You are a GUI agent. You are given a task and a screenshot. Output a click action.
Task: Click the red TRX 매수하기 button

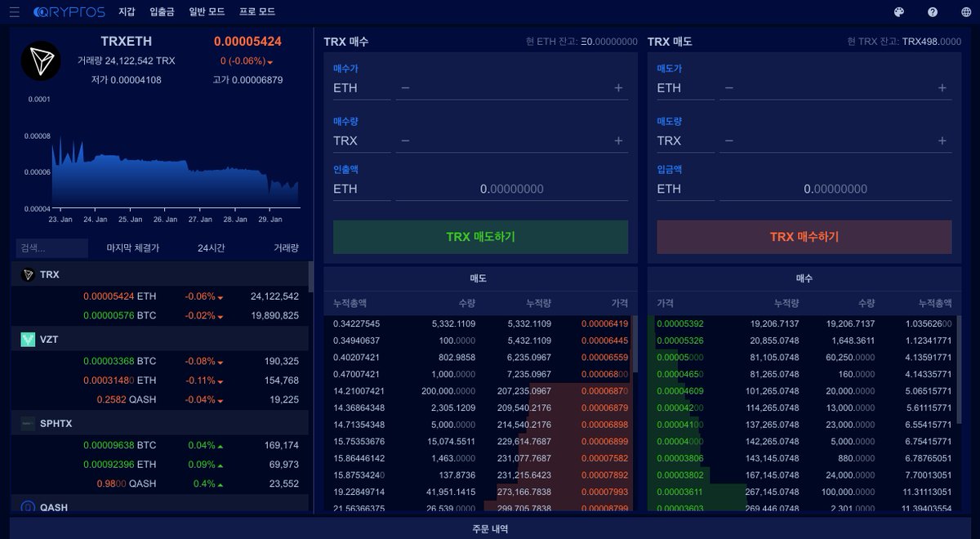(804, 237)
